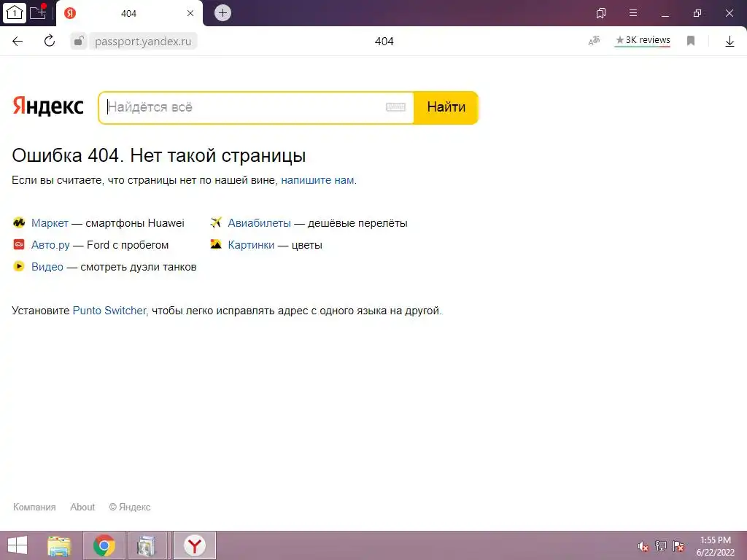Click the Найти search button
747x560 pixels.
(446, 108)
